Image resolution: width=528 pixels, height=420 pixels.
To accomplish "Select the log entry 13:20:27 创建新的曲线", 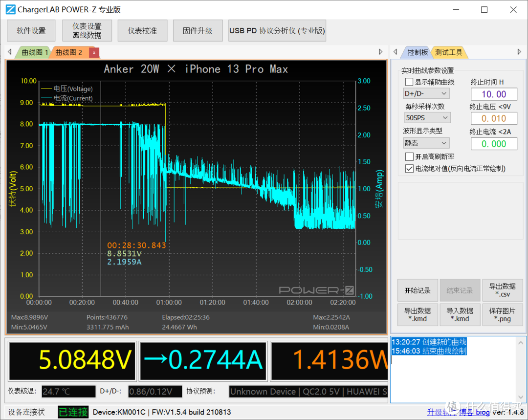I will tap(429, 342).
